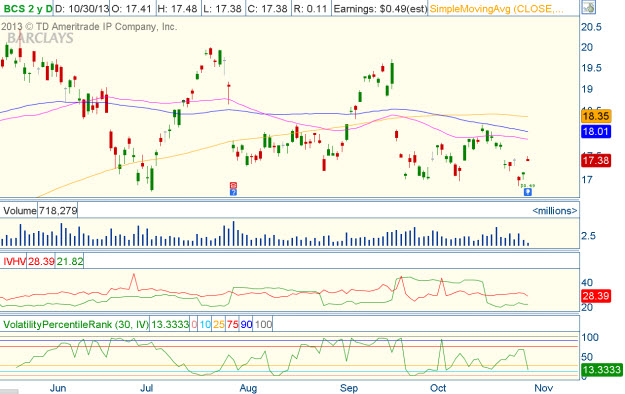
Task: Click the Sep label on the time axis
Action: pos(349,388)
